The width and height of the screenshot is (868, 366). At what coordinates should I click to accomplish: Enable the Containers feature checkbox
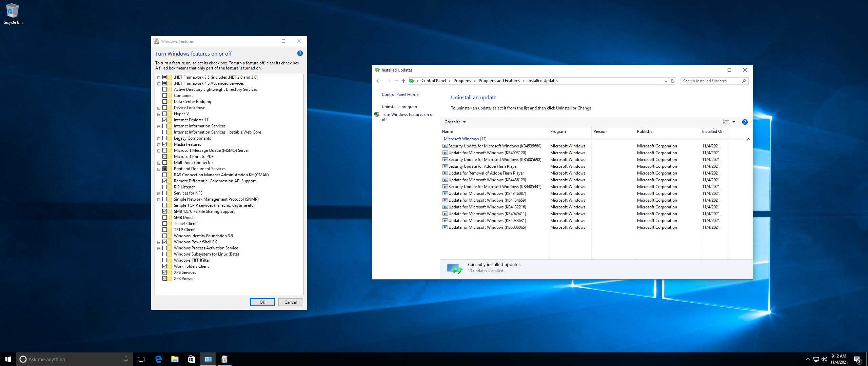(x=164, y=96)
